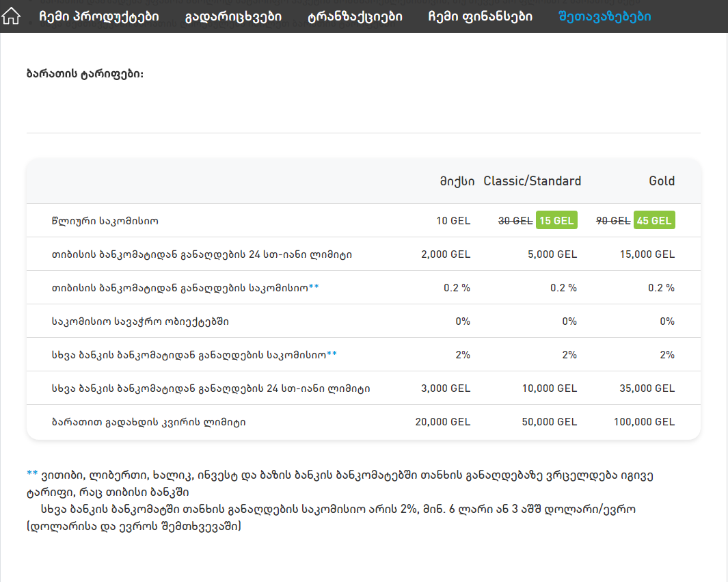
Task: Click footnote beginning ვითიბი, ლიბერთი, ხალიკ
Action: pos(340,484)
